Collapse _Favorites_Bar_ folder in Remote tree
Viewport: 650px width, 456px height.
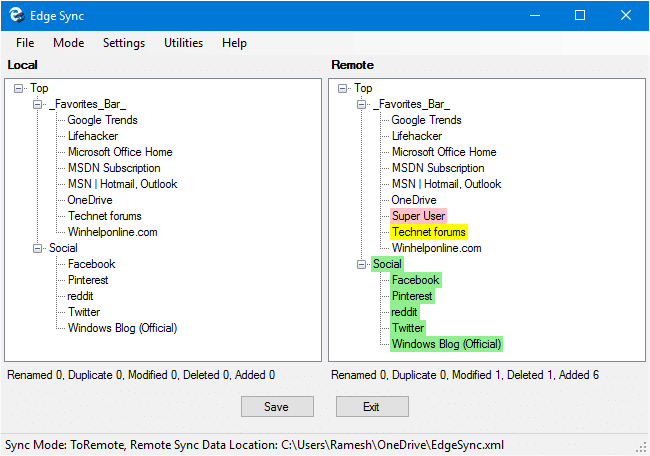(x=361, y=104)
